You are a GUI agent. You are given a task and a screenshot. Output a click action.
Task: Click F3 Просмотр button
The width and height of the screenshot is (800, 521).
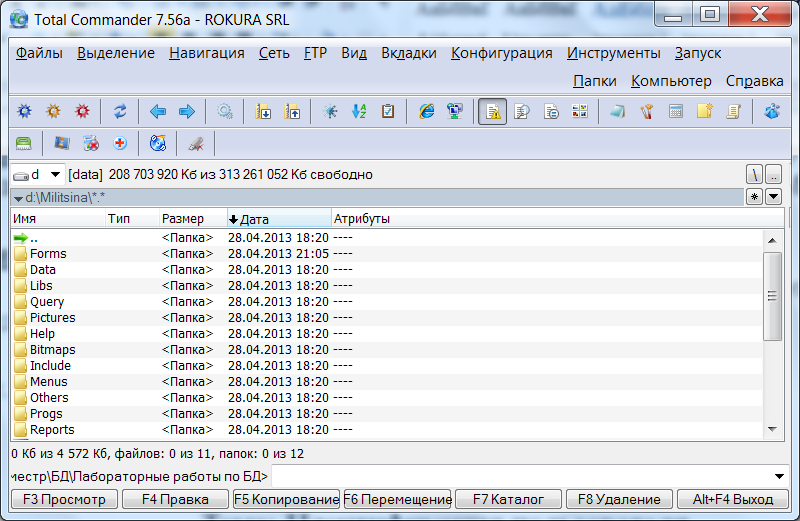64,499
